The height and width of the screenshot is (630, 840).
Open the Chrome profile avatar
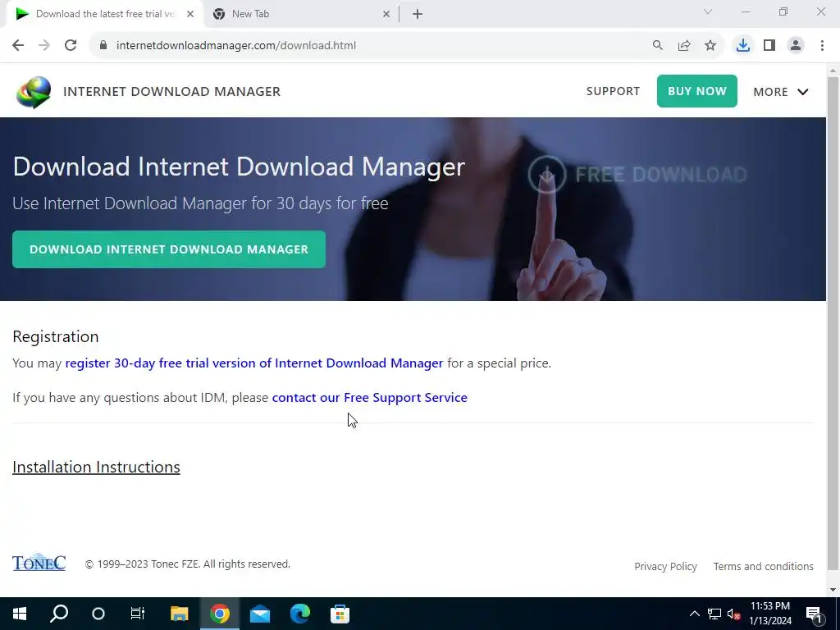[x=796, y=46]
